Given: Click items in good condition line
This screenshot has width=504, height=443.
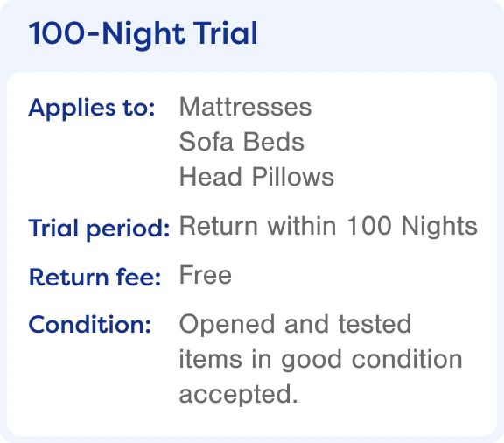Looking at the screenshot, I should 321,361.
